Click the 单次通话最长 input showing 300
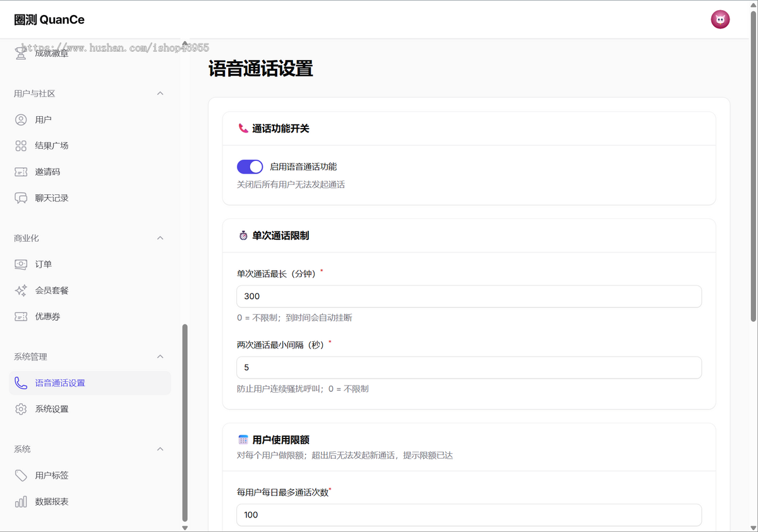This screenshot has width=758, height=532. pos(469,297)
